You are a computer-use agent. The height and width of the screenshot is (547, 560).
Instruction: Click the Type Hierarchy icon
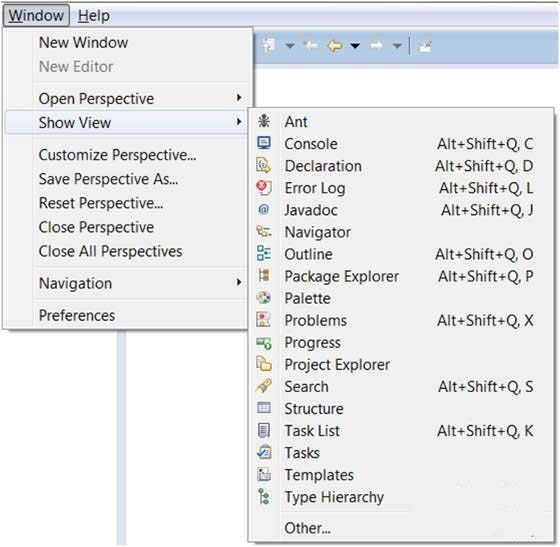pyautogui.click(x=264, y=496)
